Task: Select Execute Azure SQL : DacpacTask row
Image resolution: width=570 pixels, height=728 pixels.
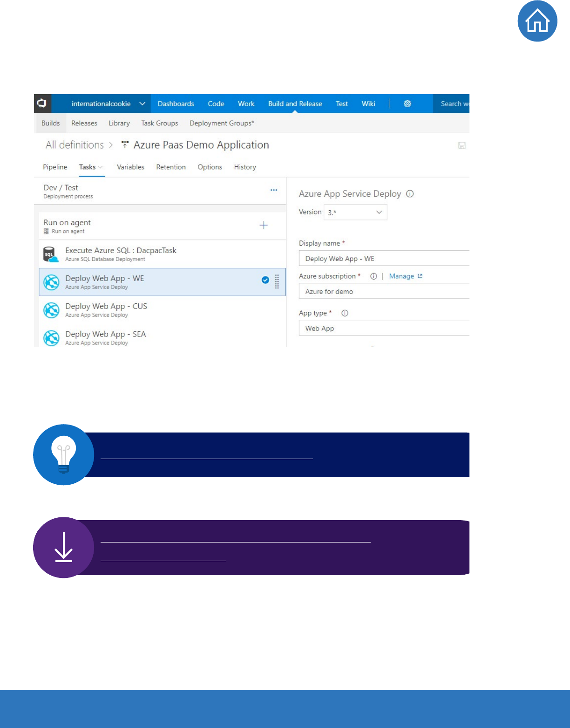Action: (x=162, y=254)
